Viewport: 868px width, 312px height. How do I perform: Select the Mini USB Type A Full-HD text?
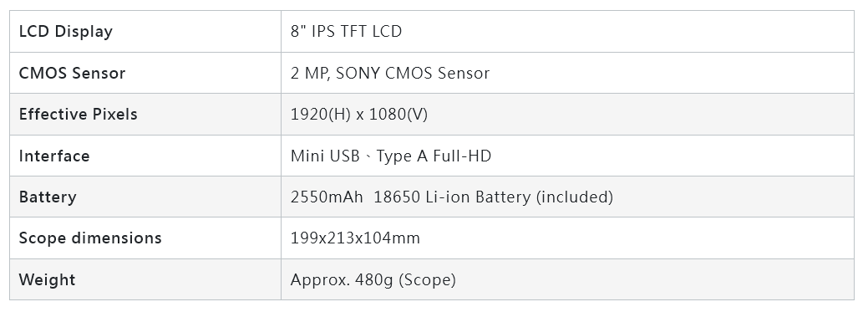click(391, 156)
